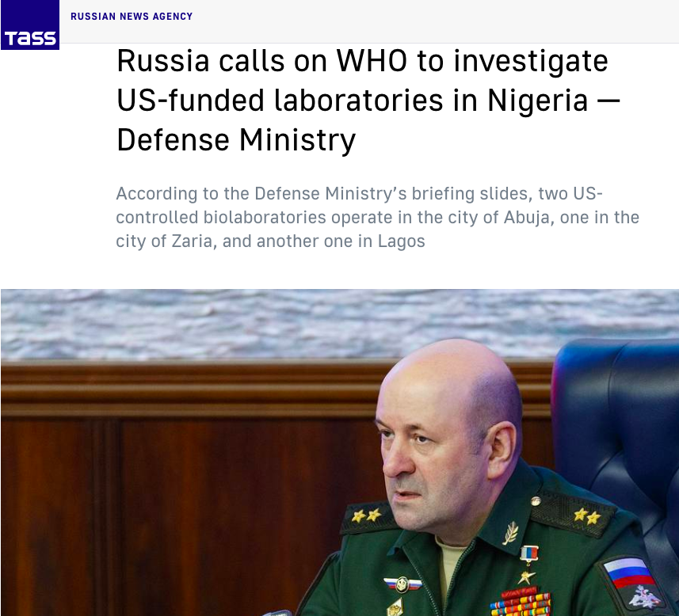Click the colorful ribbon bars on uniform

(521, 603)
